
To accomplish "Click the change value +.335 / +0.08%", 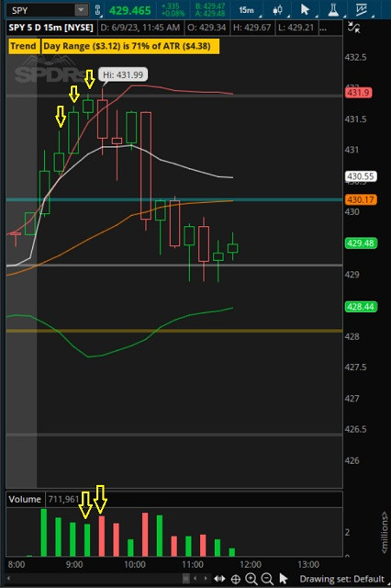I will pos(173,10).
